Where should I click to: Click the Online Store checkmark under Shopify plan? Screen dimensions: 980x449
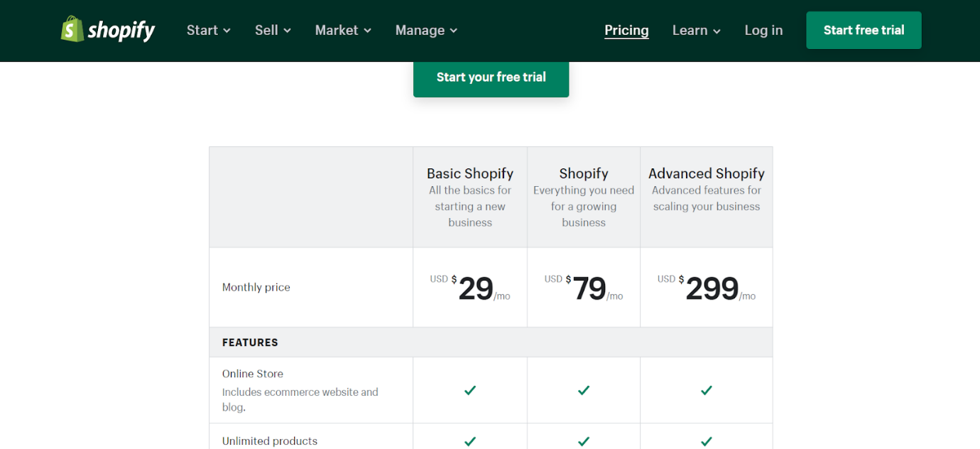point(584,390)
